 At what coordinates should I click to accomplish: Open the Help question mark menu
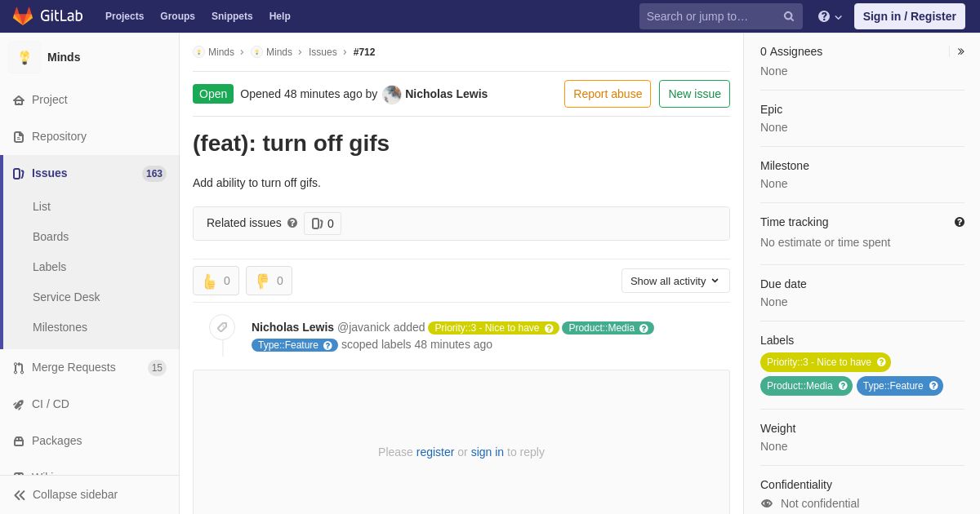(x=830, y=16)
